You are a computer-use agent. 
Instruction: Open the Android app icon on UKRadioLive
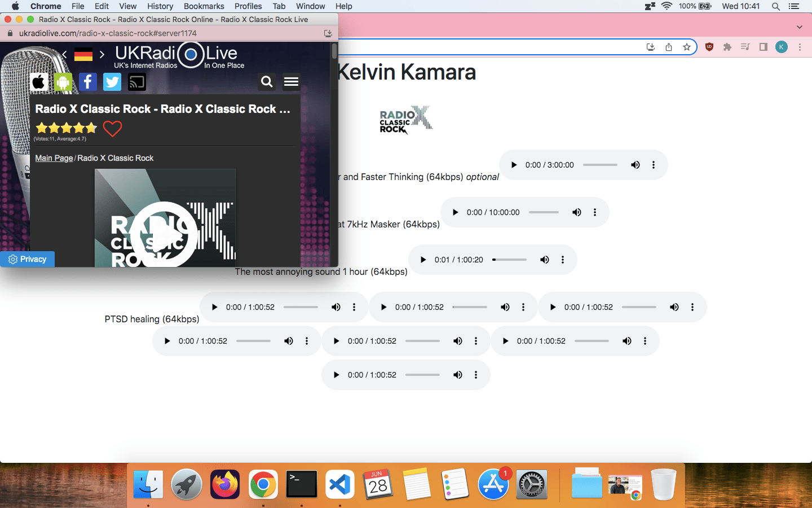pos(63,82)
